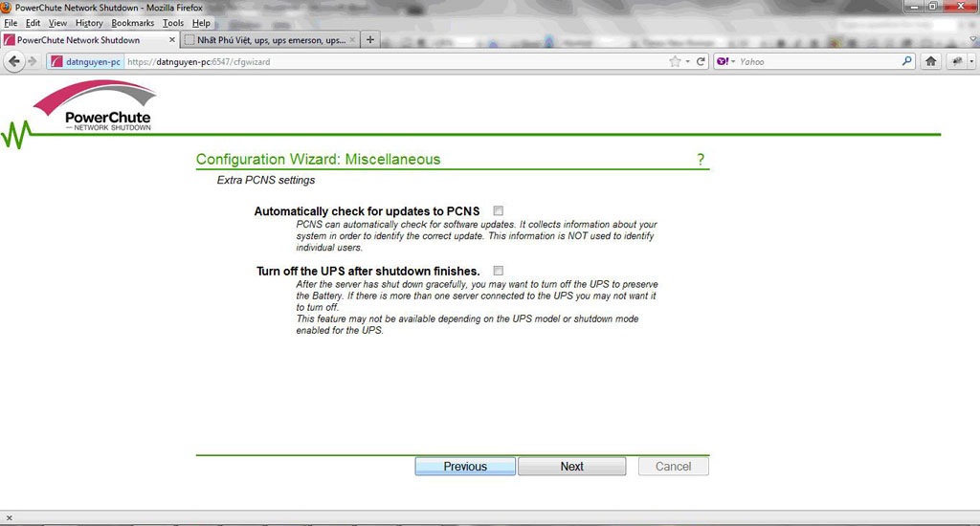
Task: Open the View menu
Action: (x=57, y=23)
